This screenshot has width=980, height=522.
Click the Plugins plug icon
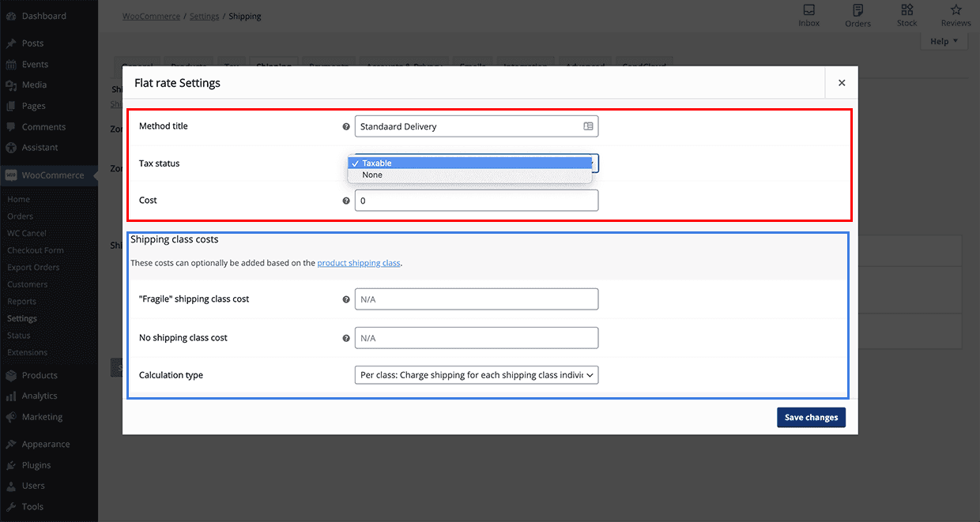pyautogui.click(x=10, y=465)
